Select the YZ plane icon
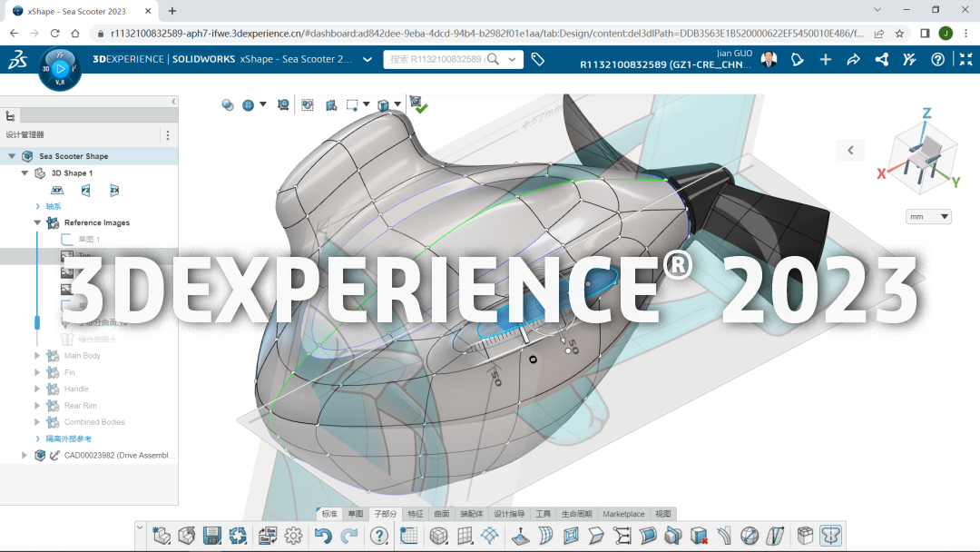The image size is (980, 552). point(85,190)
